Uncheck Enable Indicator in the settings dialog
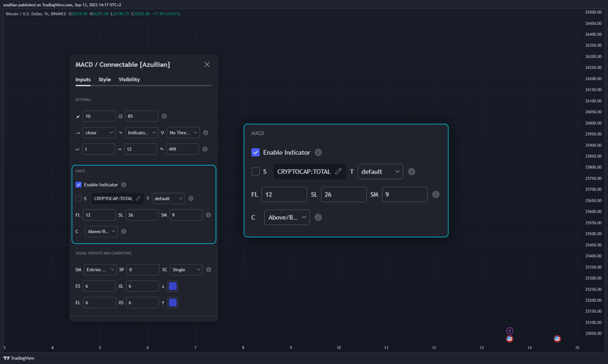Viewport: 608px width, 364px height. (79, 185)
